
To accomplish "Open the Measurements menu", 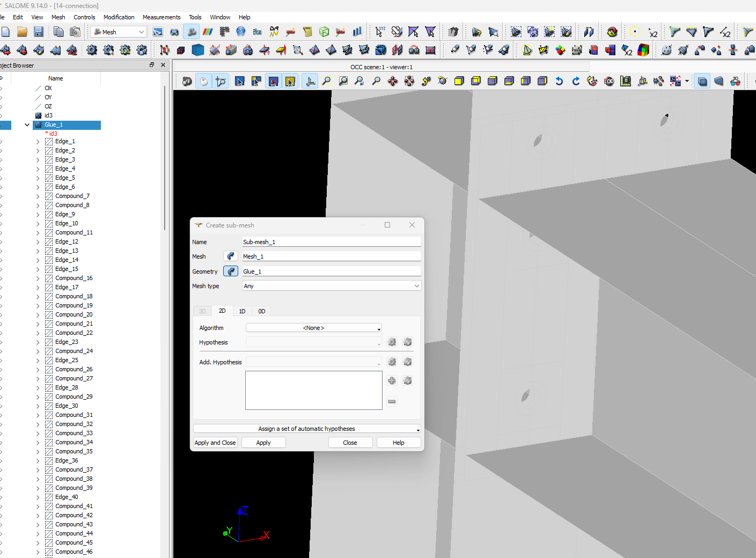I will [x=162, y=17].
